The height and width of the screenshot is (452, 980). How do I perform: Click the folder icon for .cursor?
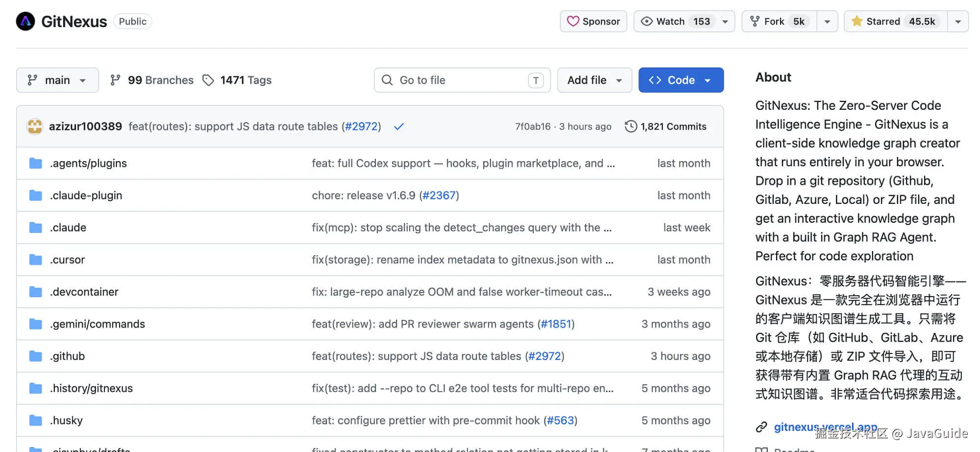coord(35,260)
